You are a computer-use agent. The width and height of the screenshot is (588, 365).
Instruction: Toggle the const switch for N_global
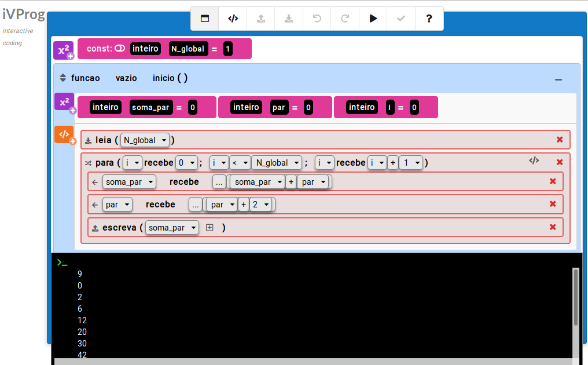coord(120,49)
